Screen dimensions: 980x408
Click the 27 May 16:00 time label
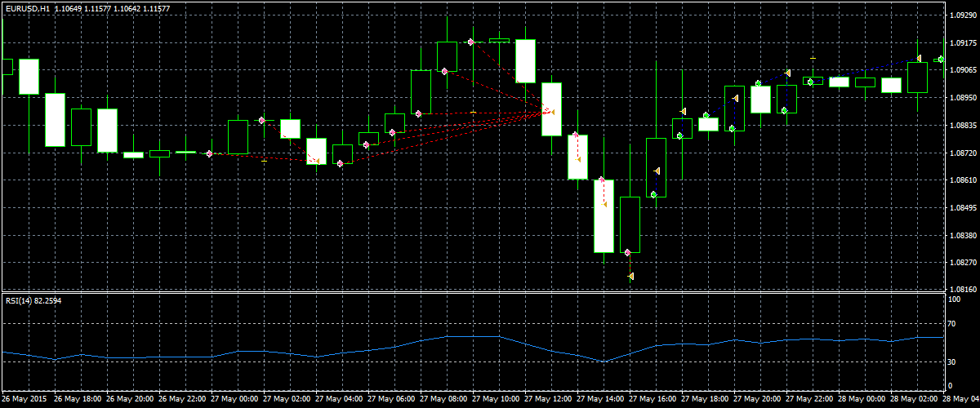pos(654,400)
